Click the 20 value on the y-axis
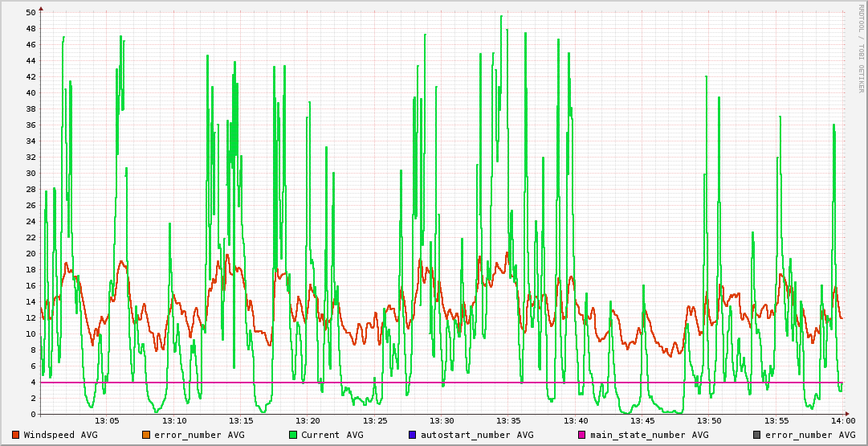The width and height of the screenshot is (868, 446). (x=31, y=253)
